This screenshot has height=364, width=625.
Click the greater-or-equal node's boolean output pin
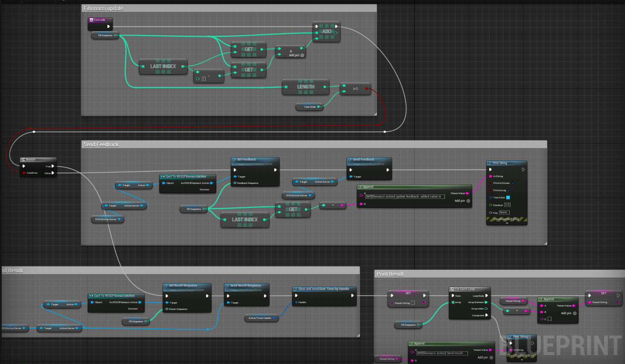point(367,89)
